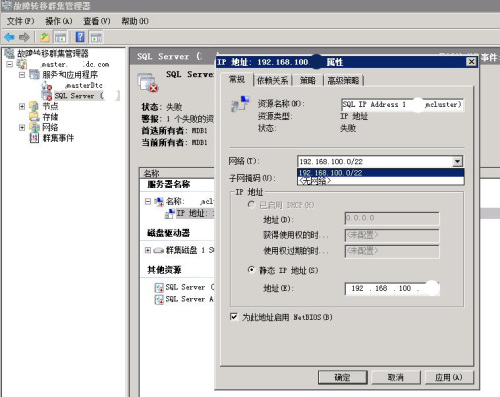Click the Back arrow toolbar icon
The image size is (500, 397).
(9, 37)
